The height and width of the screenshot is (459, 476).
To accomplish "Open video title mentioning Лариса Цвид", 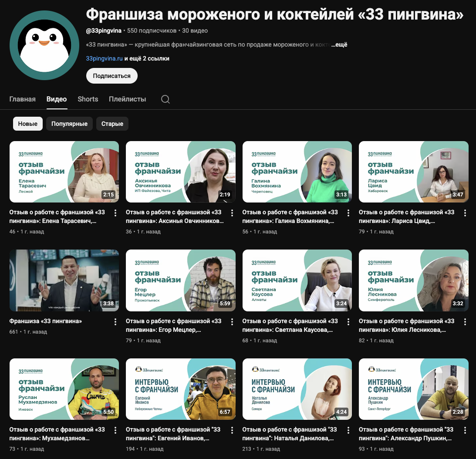I will coord(406,216).
